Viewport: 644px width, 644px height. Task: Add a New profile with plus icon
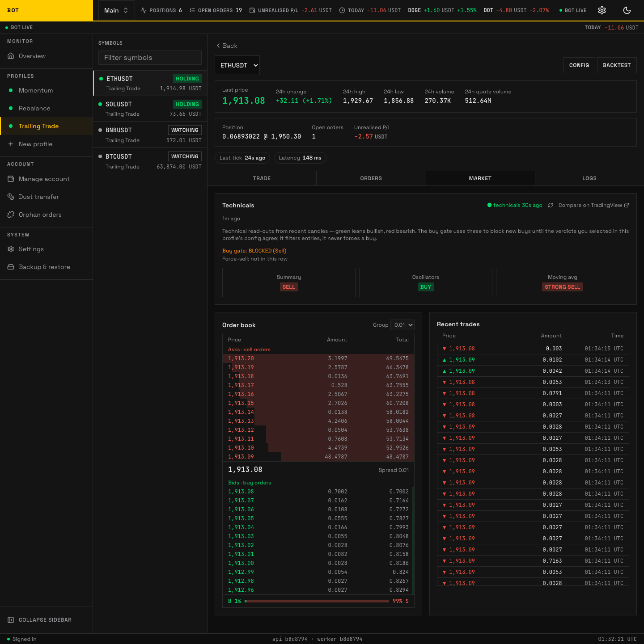pyautogui.click(x=11, y=144)
